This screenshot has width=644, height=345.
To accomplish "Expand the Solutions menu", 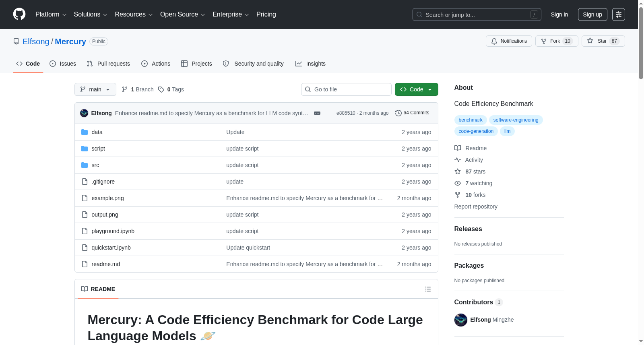I will click(91, 14).
